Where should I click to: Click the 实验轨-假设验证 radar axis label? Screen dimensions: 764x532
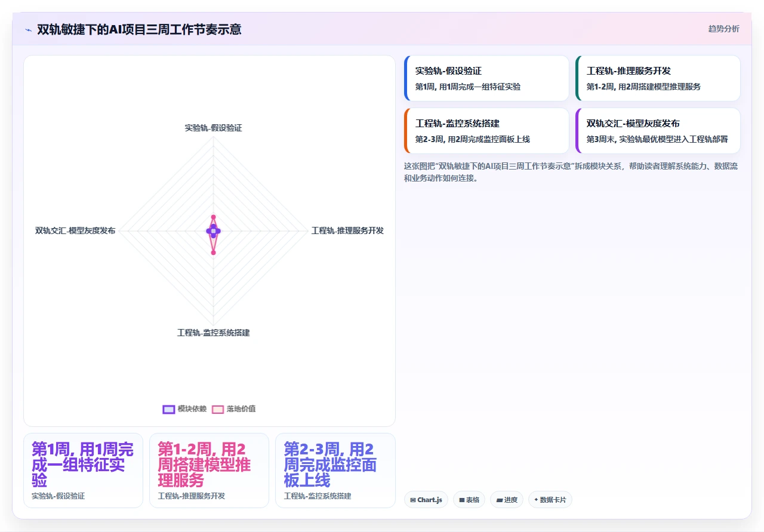coord(213,128)
